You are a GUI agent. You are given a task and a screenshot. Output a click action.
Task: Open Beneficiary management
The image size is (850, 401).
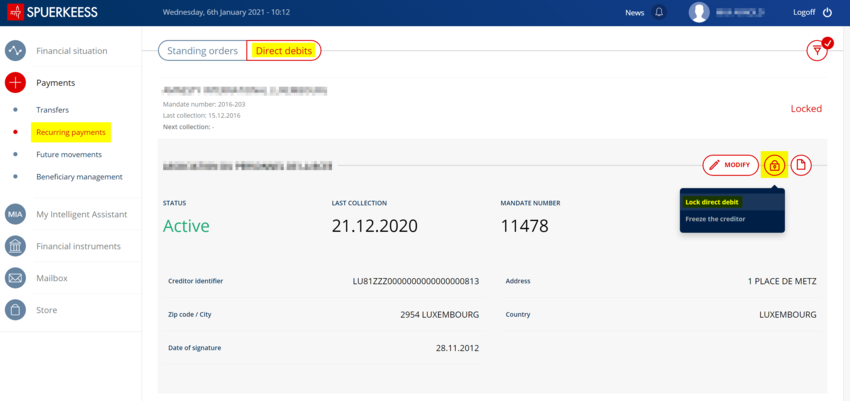tap(79, 177)
